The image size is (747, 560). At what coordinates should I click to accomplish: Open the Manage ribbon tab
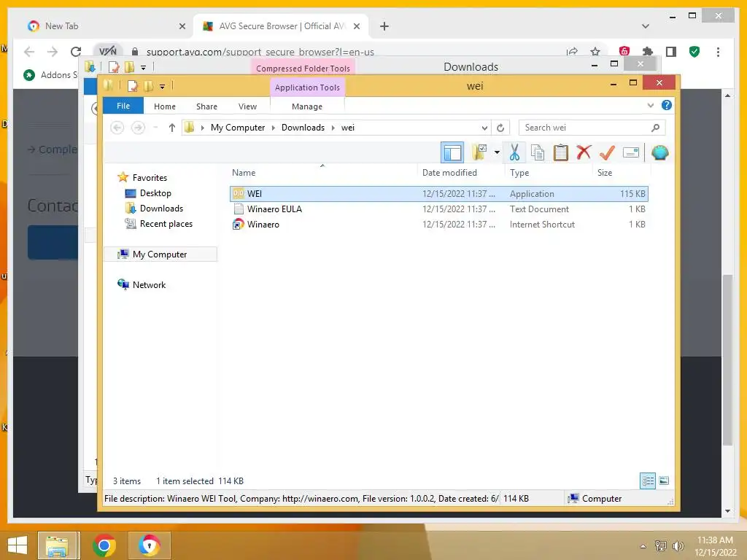pos(307,106)
